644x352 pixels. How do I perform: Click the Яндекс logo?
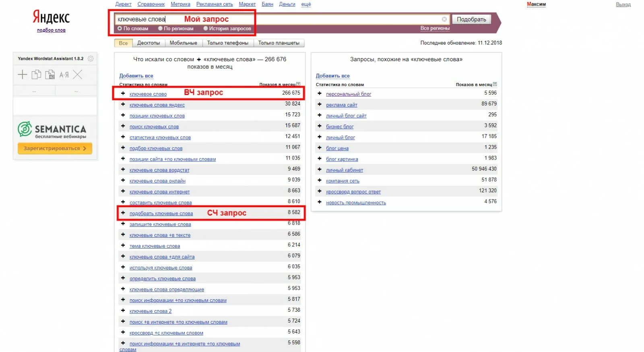point(51,17)
